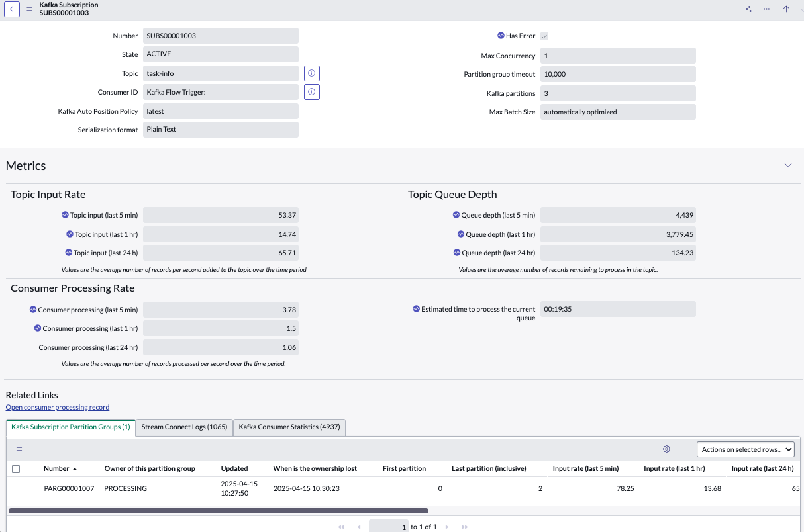Sort by Last partition (inclusive) column
Viewport: 804px width, 532px height.
coord(489,468)
